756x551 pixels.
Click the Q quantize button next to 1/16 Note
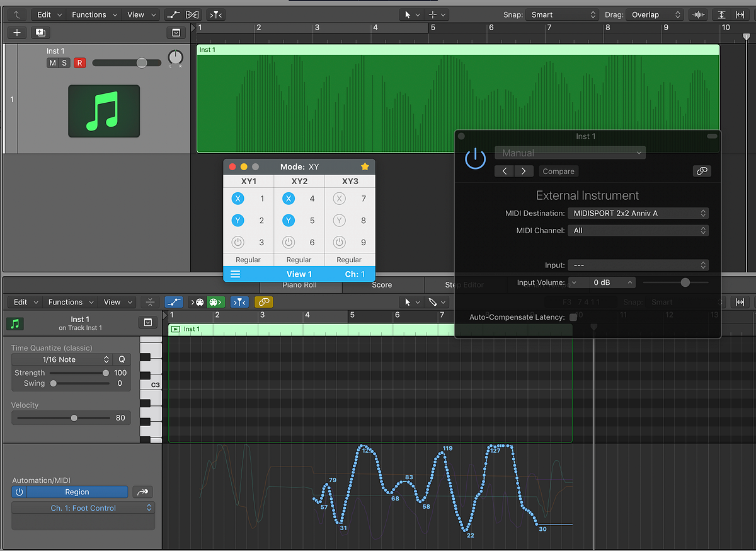click(x=121, y=359)
